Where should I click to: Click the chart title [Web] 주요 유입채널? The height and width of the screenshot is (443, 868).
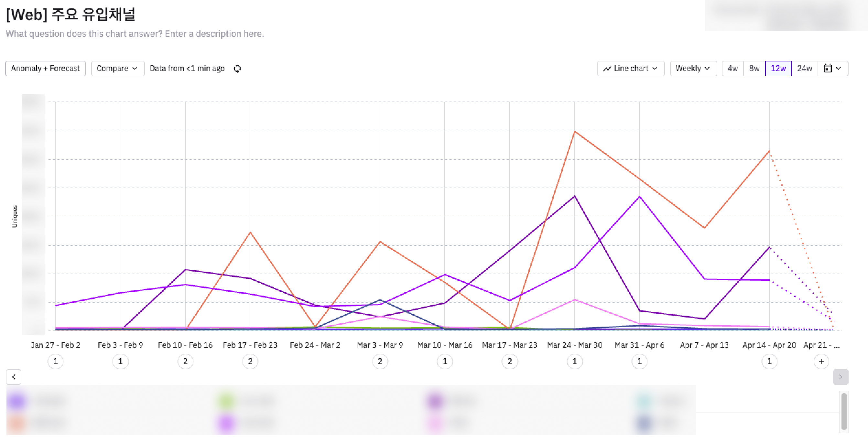71,15
